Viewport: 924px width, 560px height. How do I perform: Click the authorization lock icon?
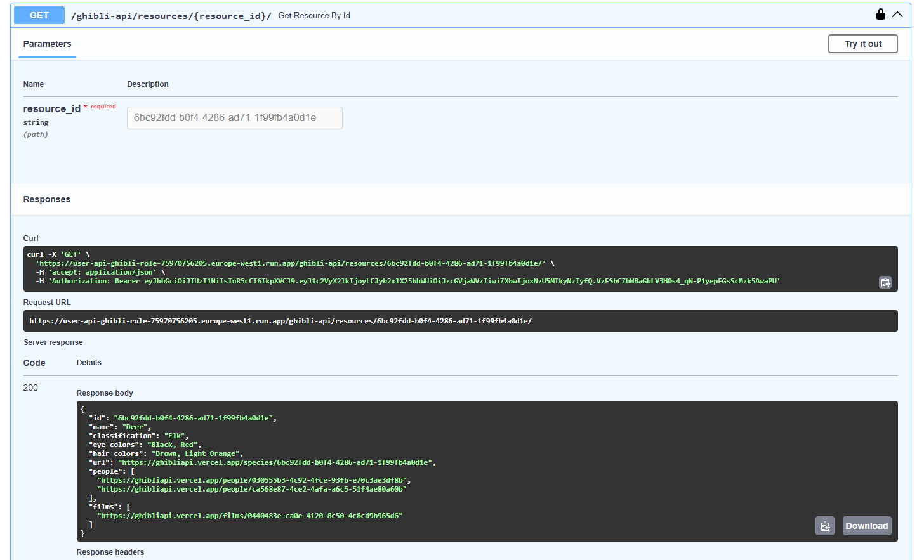coord(880,14)
